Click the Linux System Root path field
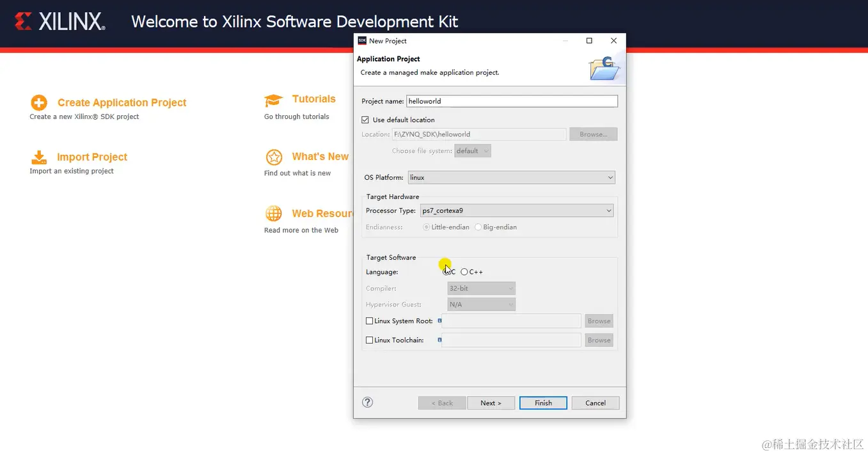The height and width of the screenshot is (455, 868). pyautogui.click(x=512, y=321)
